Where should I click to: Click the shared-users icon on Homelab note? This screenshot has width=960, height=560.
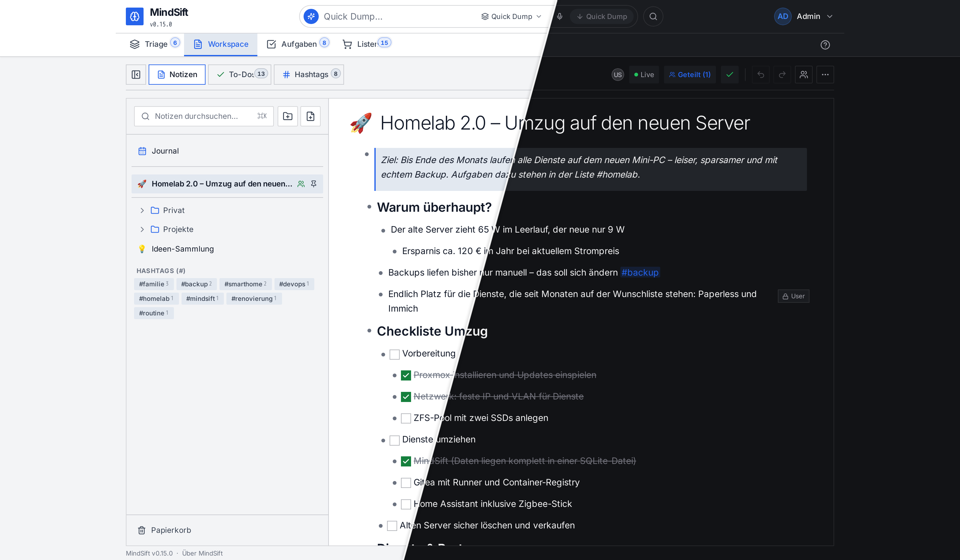pyautogui.click(x=301, y=184)
